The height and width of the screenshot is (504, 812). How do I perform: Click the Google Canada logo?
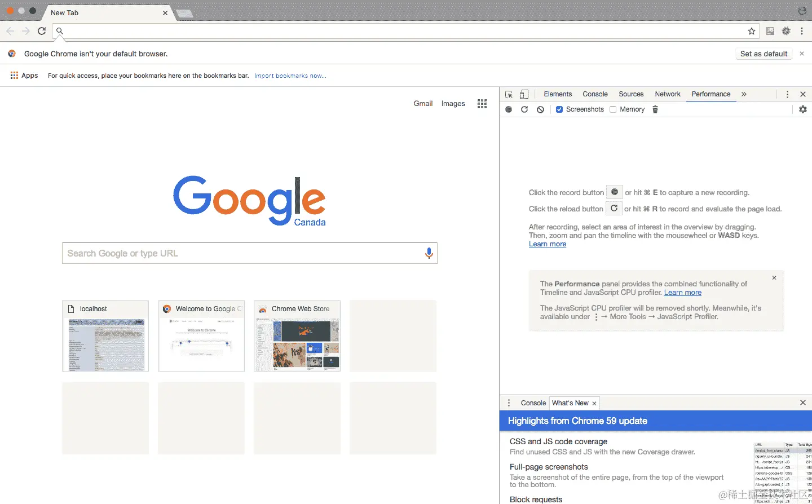pos(249,201)
